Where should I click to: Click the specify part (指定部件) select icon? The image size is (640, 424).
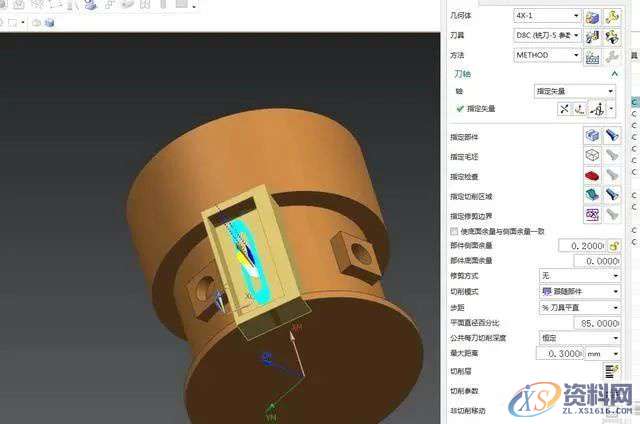(591, 134)
